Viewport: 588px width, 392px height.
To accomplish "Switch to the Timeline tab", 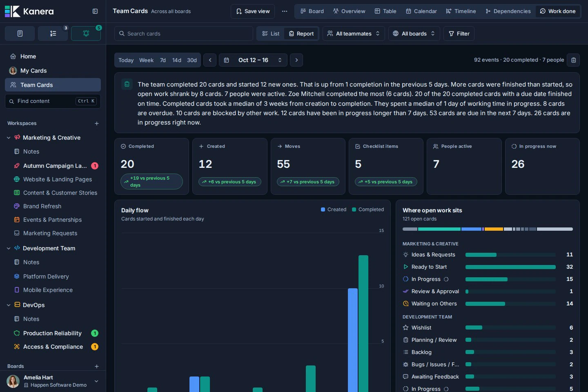I will [x=461, y=11].
